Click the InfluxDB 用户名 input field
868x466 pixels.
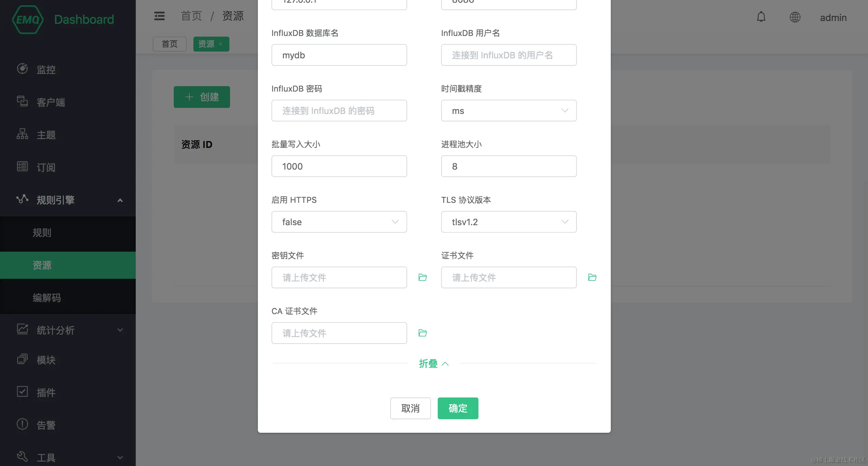(x=508, y=55)
